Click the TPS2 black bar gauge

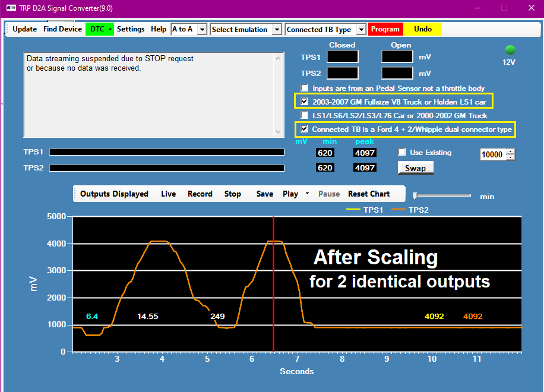pyautogui.click(x=167, y=168)
